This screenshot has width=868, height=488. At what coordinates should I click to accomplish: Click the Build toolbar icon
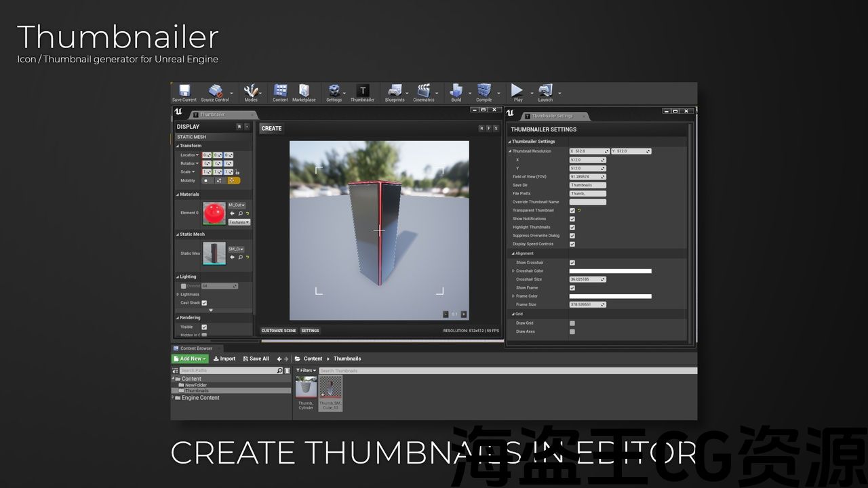pyautogui.click(x=456, y=91)
